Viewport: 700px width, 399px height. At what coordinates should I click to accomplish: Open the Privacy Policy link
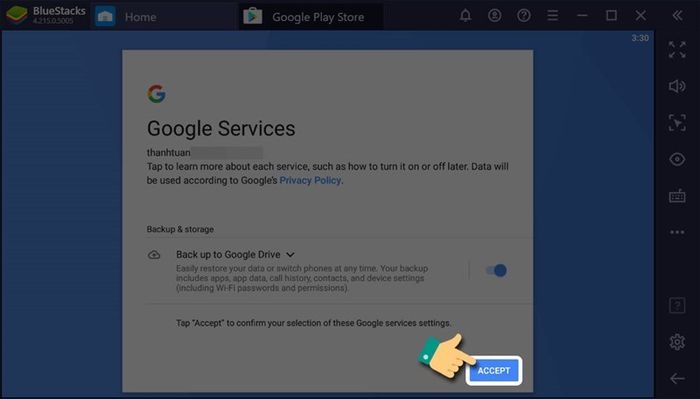(310, 180)
